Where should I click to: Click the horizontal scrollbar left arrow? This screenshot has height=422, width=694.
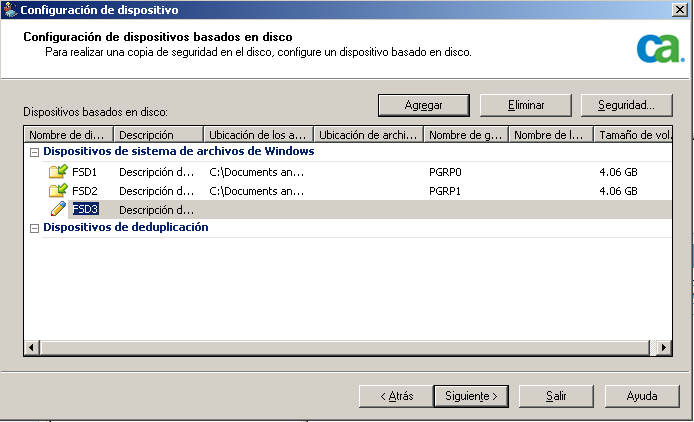point(31,348)
